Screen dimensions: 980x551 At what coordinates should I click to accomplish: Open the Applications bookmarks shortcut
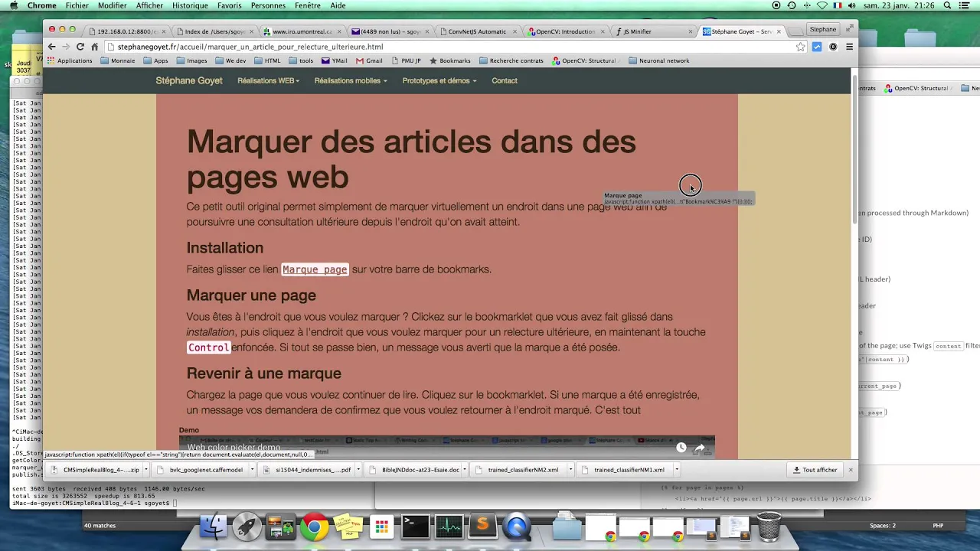pos(70,60)
